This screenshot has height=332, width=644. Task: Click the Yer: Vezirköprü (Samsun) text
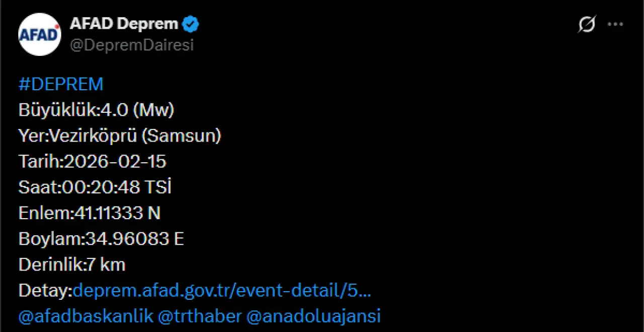[120, 136]
